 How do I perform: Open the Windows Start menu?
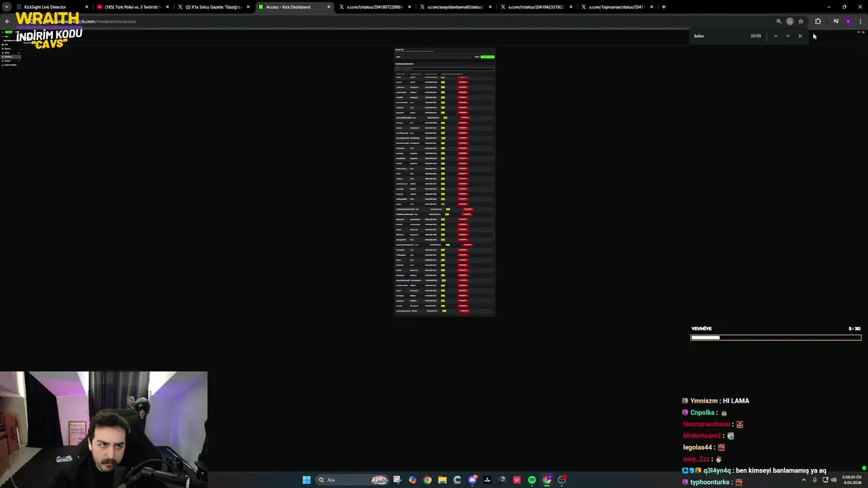[307, 480]
